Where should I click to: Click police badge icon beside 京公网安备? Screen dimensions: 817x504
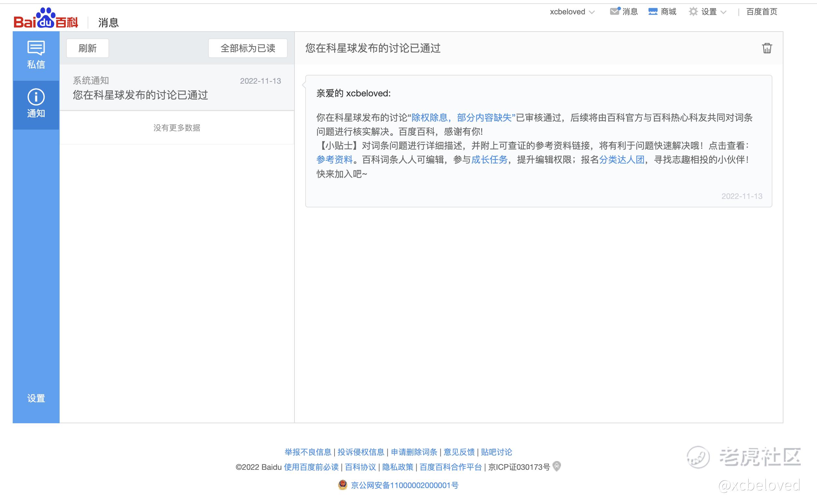pyautogui.click(x=342, y=485)
